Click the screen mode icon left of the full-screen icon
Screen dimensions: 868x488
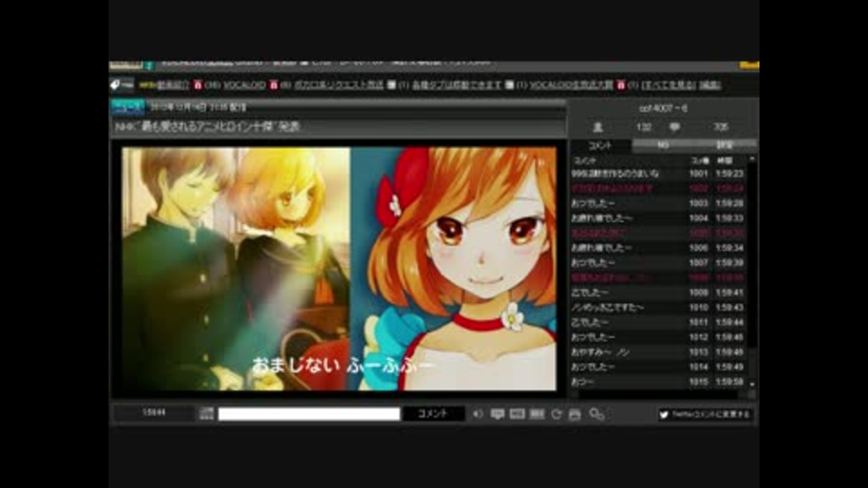tap(517, 414)
